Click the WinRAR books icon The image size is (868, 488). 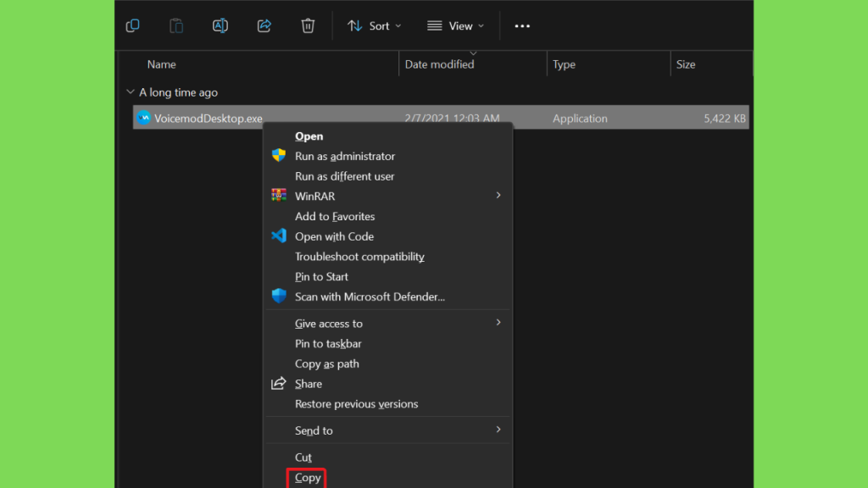pos(278,196)
